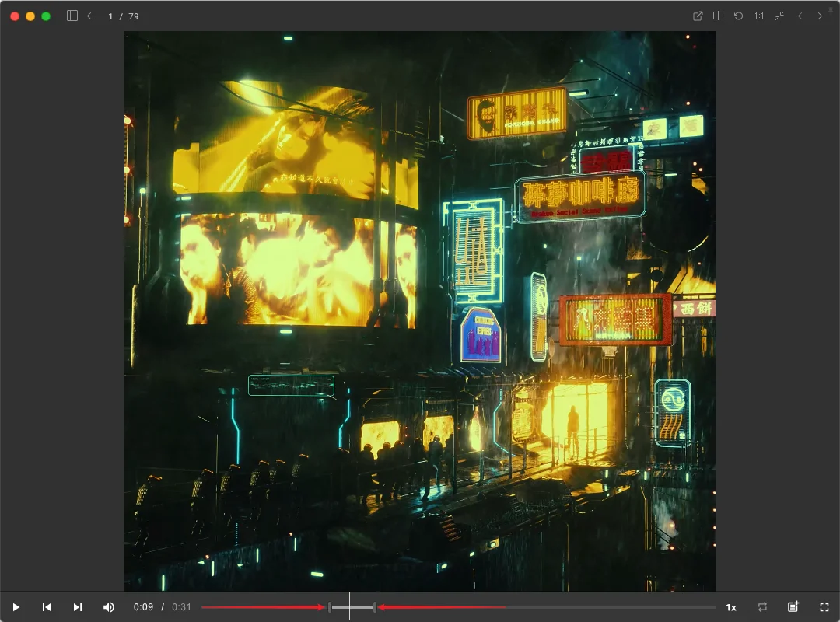840x622 pixels.
Task: Enable split compare view
Action: (718, 16)
